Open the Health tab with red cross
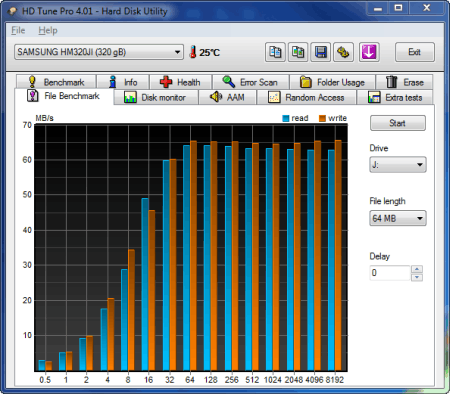450x394 pixels. coord(180,82)
